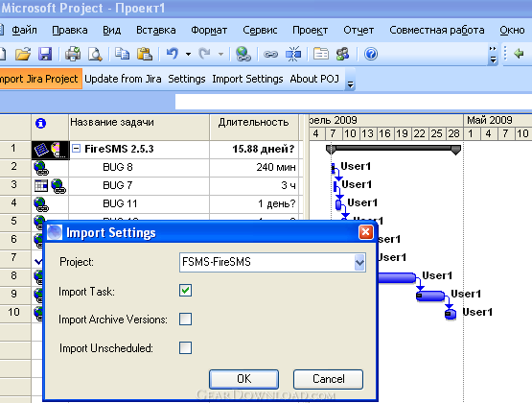Click the Save floppy disk icon
This screenshot has width=532, height=403.
(x=45, y=54)
